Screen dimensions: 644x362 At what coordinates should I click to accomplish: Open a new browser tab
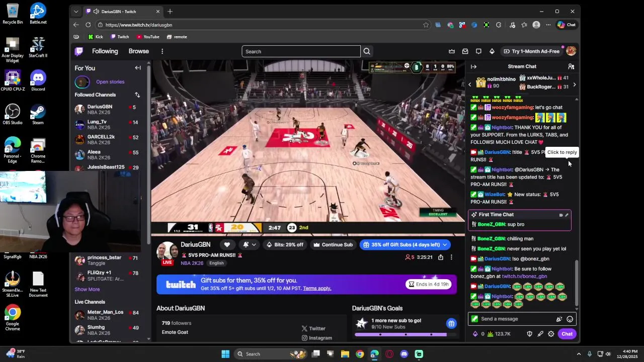pos(170,11)
